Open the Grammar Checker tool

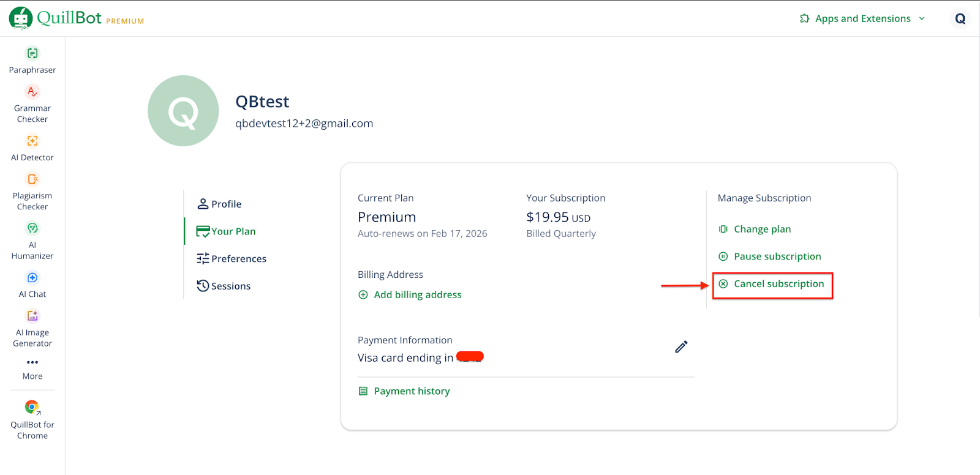click(x=32, y=103)
